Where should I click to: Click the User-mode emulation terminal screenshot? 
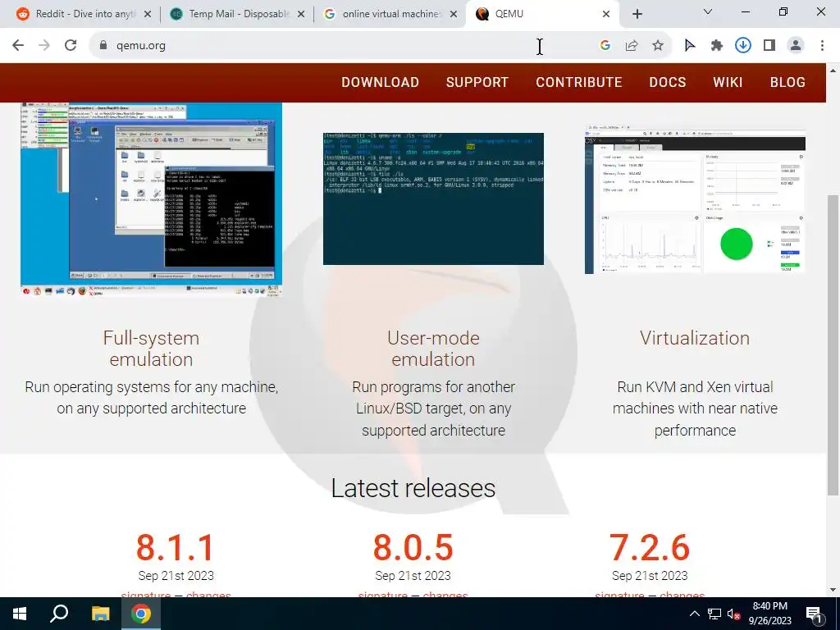pos(433,199)
